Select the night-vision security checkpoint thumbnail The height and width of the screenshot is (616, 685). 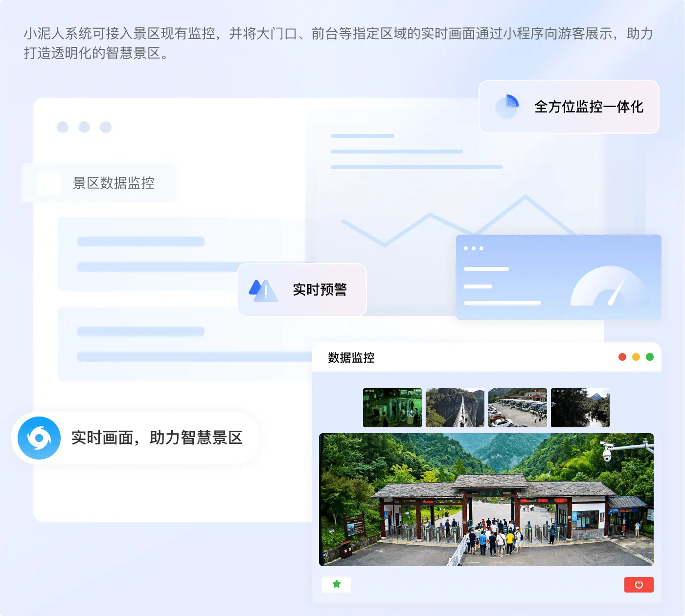click(392, 408)
